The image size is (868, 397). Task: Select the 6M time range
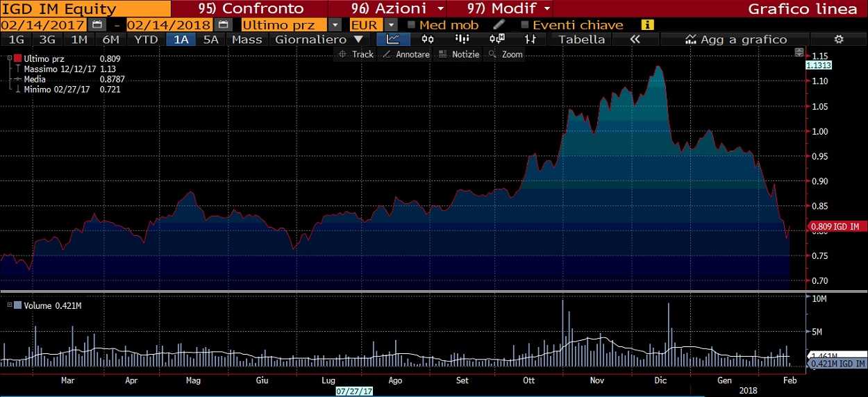(111, 39)
